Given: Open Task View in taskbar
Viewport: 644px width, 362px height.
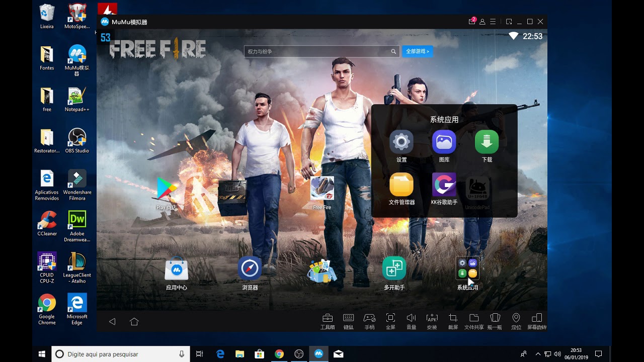Looking at the screenshot, I should (199, 354).
